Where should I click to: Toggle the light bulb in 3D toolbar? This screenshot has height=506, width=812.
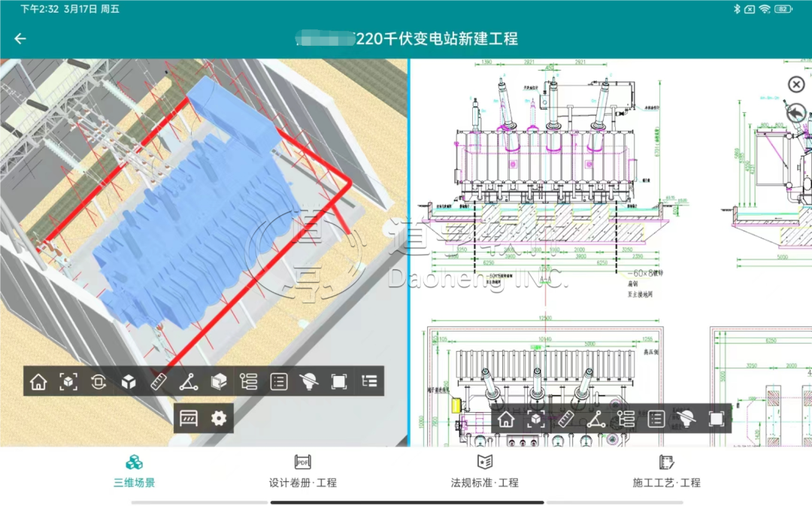click(x=309, y=382)
